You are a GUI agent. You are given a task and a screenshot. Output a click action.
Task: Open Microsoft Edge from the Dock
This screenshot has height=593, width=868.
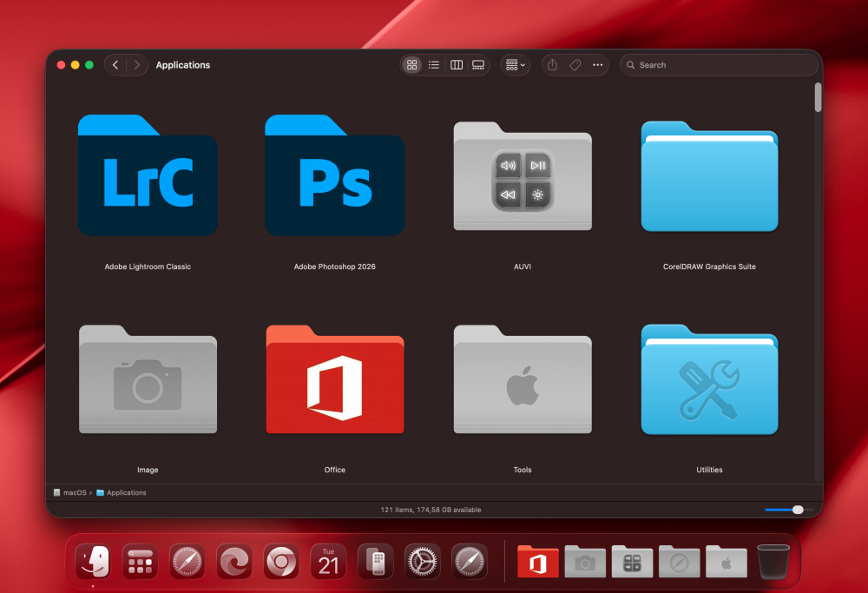coord(234,562)
